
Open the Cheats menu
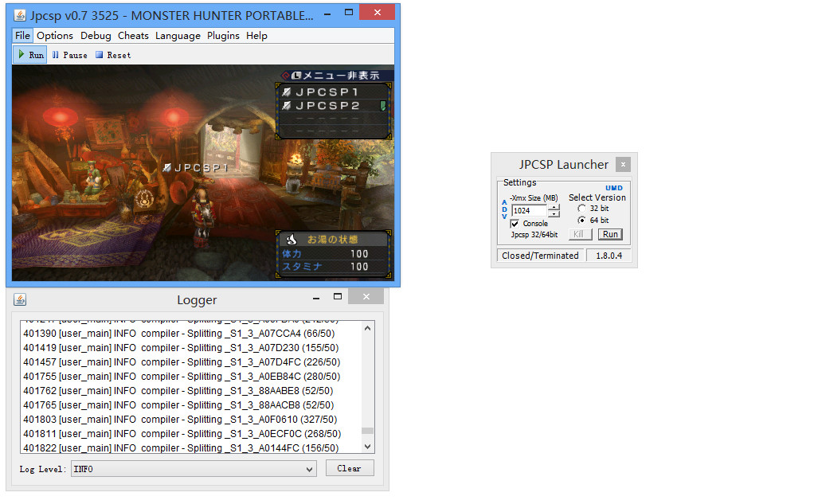point(133,36)
